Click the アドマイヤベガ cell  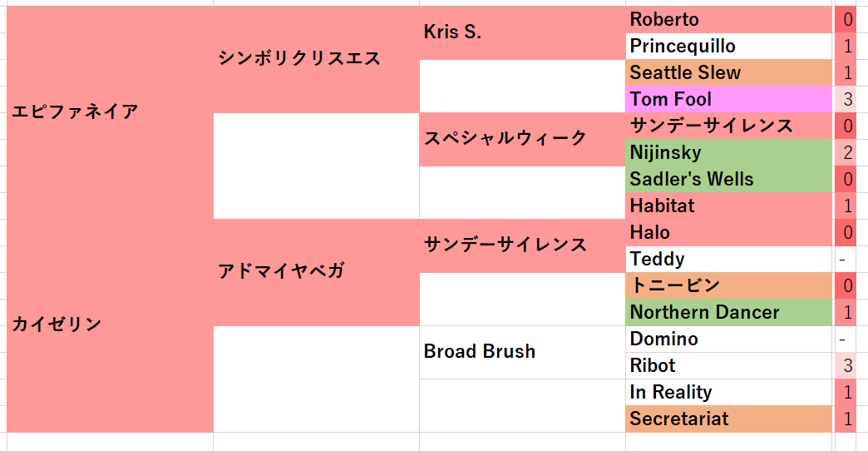point(316,272)
